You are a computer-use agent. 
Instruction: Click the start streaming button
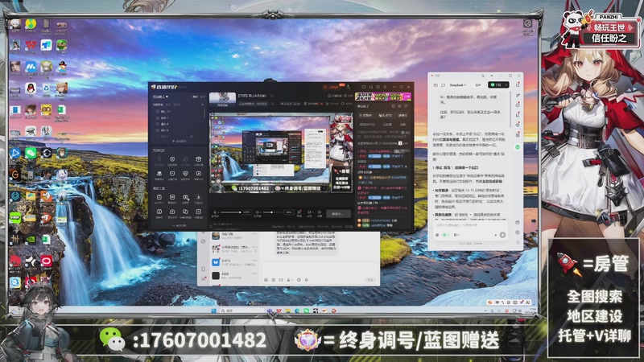[x=338, y=213]
